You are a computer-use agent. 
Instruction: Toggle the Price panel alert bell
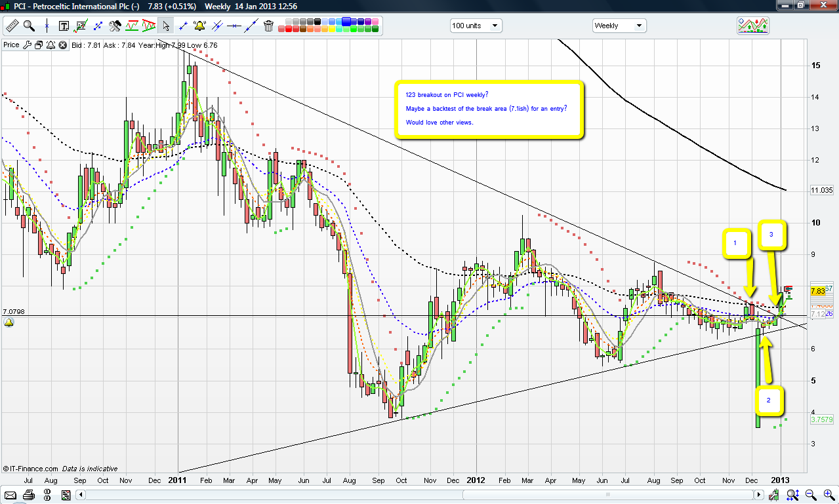click(x=50, y=45)
